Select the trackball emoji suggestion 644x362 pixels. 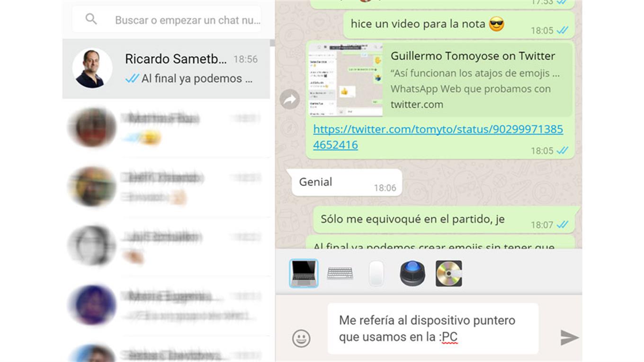coord(412,274)
